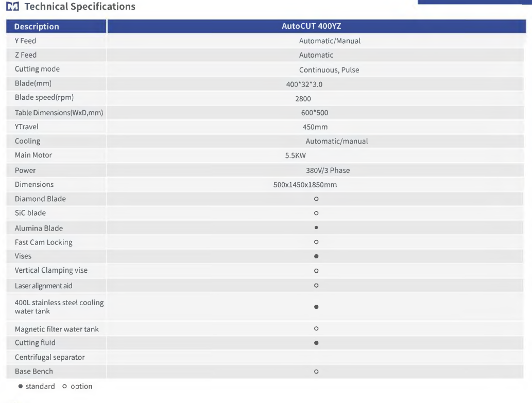Click the hollow option legend circle
Image resolution: width=532 pixels, height=403 pixels.
pyautogui.click(x=64, y=387)
